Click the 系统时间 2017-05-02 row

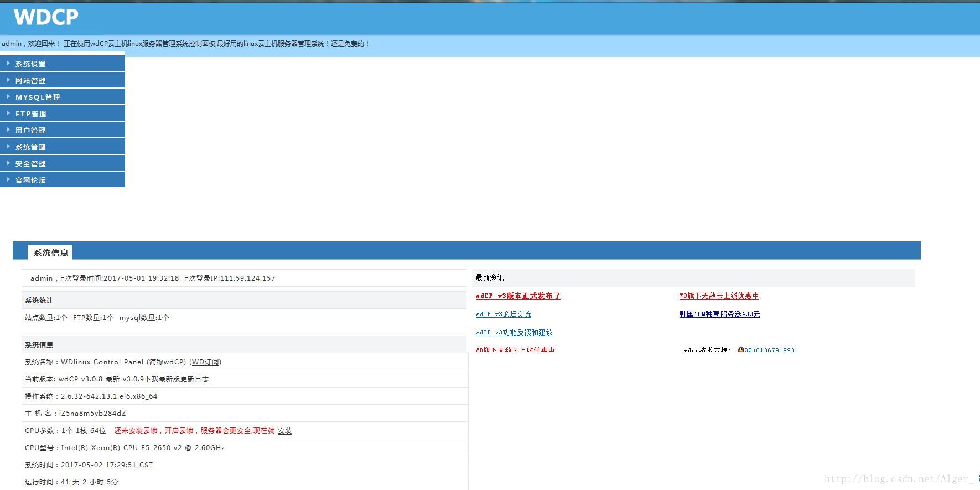tap(245, 465)
